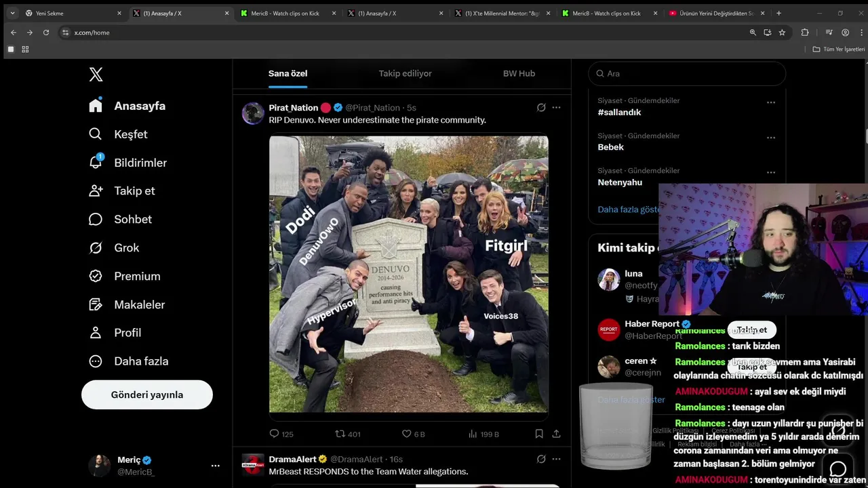Screen dimensions: 868x488
Task: Open Denuvo tombstone image
Action: (x=409, y=274)
